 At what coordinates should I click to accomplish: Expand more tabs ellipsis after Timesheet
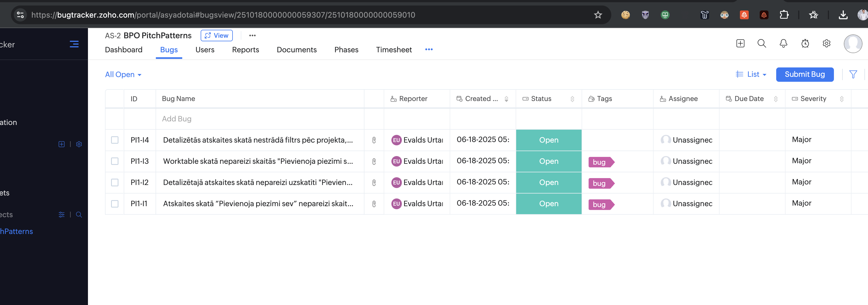(x=429, y=50)
